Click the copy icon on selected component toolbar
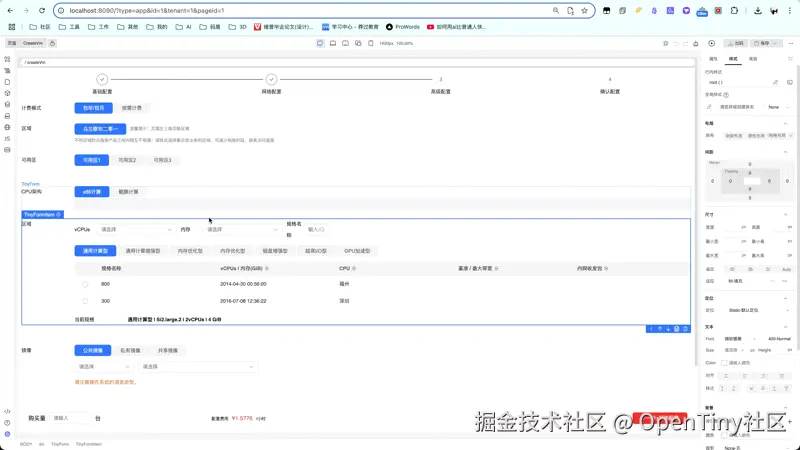Viewport: 800px width, 450px height. 677,329
